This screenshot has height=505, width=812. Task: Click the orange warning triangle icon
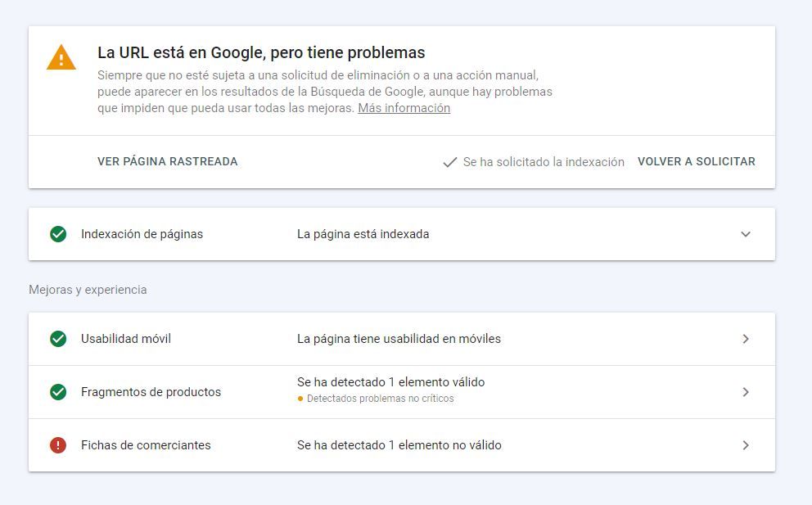pyautogui.click(x=61, y=57)
